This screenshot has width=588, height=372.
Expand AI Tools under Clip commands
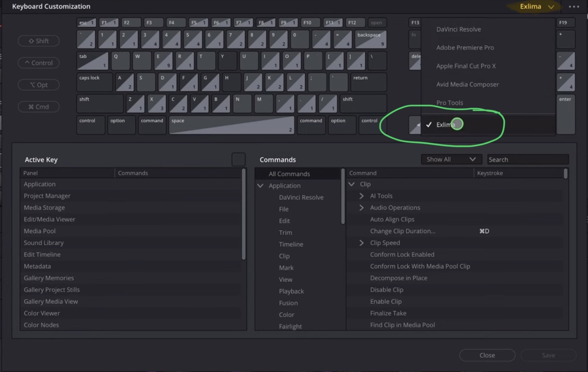coord(361,196)
